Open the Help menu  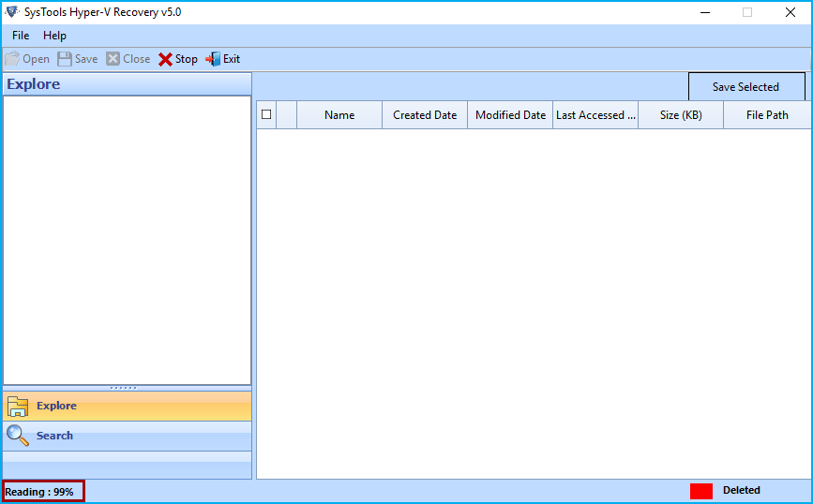tap(54, 36)
